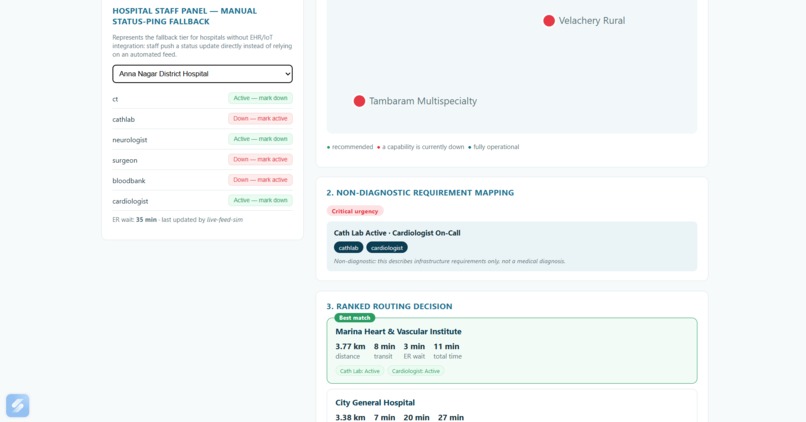Screen dimensions: 806x422
Task: Toggle ct status Active — mark down
Action: [x=260, y=98]
